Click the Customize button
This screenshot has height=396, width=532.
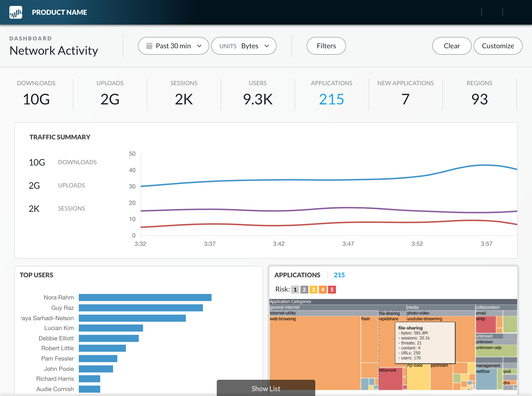point(498,46)
